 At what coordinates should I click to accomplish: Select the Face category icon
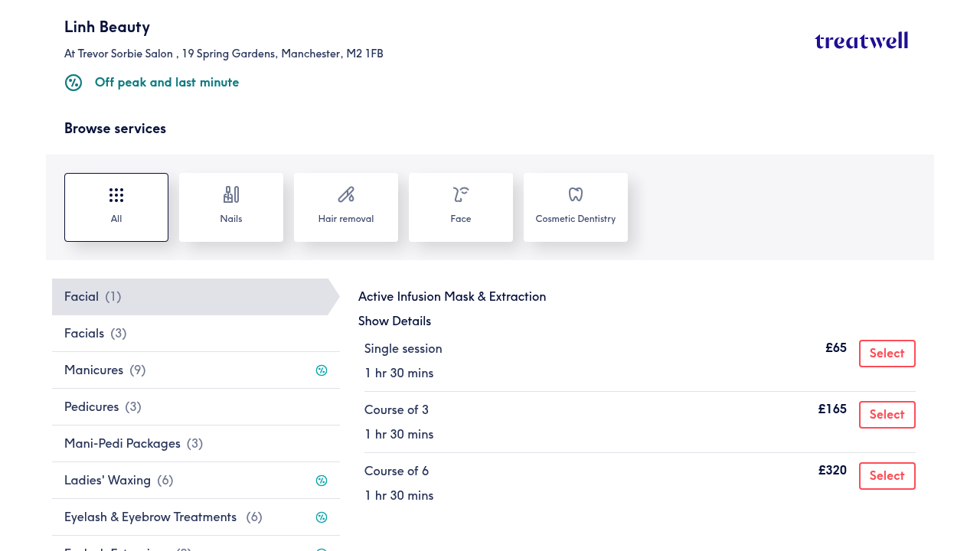[x=461, y=195]
